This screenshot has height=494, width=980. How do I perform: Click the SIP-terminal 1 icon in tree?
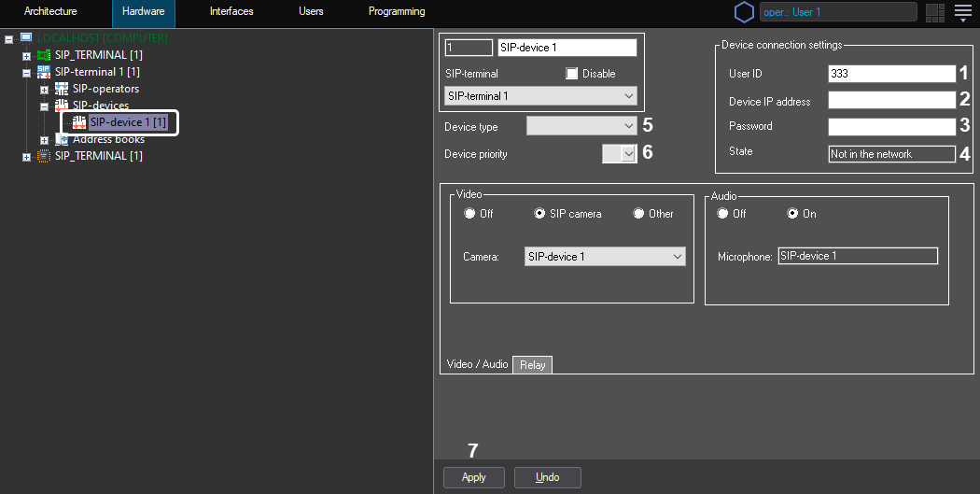[x=44, y=72]
